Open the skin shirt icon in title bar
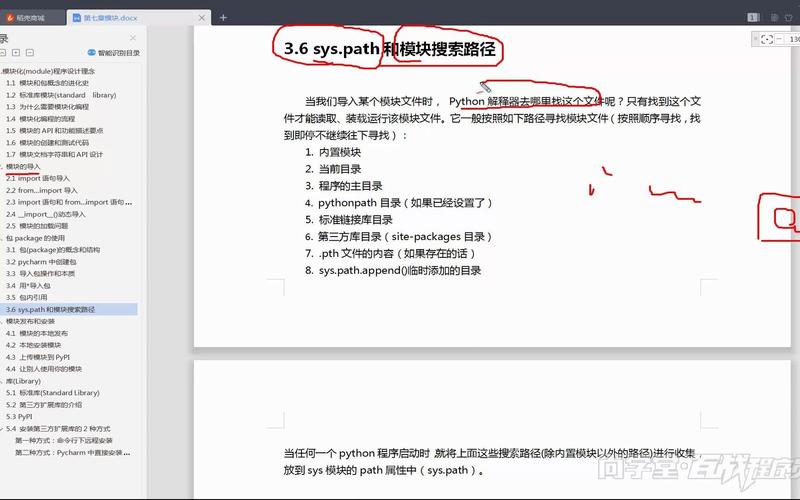Screen dimensions: 800x500 click(x=789, y=18)
